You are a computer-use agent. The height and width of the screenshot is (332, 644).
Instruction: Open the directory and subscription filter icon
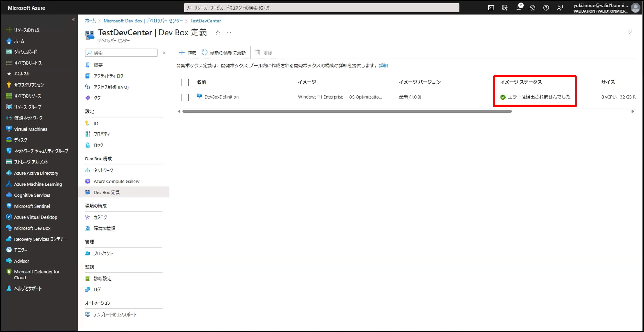pyautogui.click(x=505, y=8)
